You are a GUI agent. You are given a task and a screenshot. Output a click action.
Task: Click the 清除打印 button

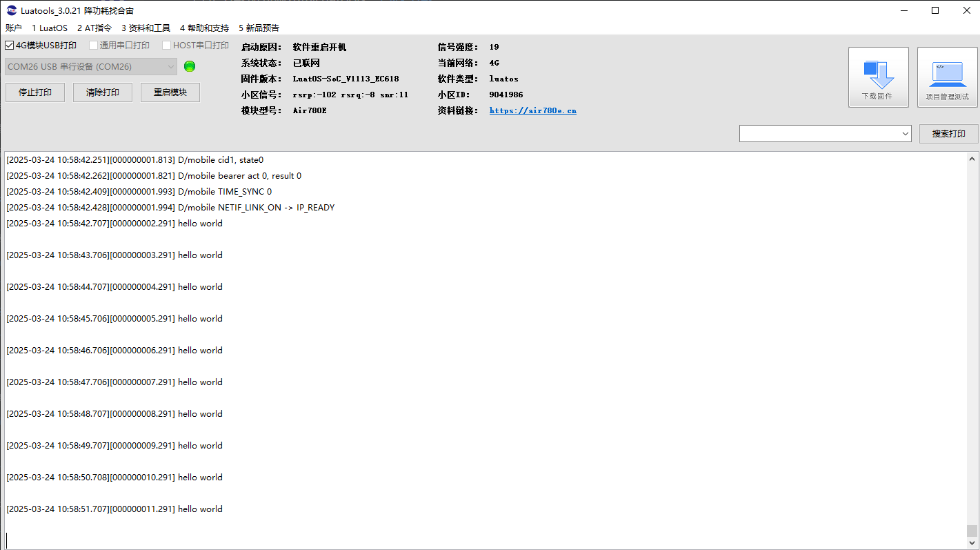pyautogui.click(x=103, y=92)
